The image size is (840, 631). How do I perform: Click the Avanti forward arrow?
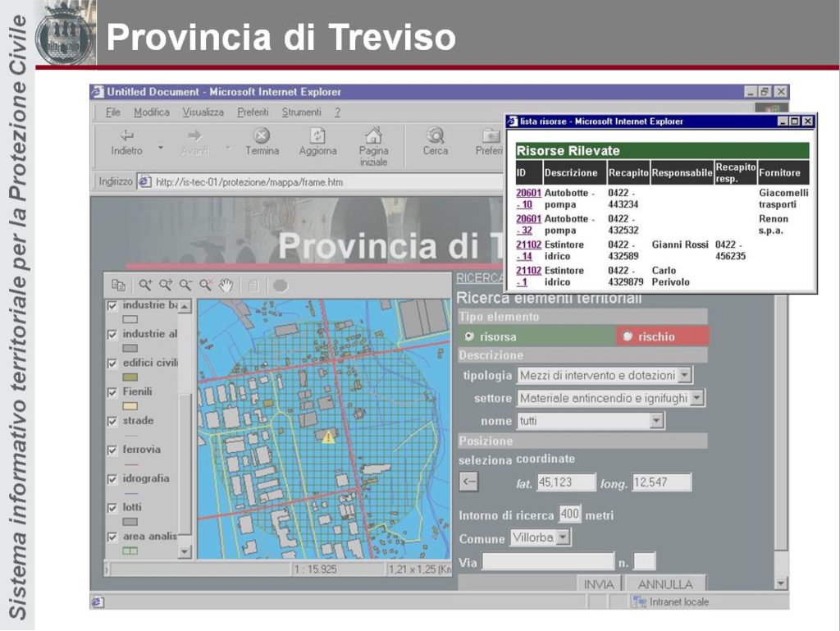(x=194, y=135)
